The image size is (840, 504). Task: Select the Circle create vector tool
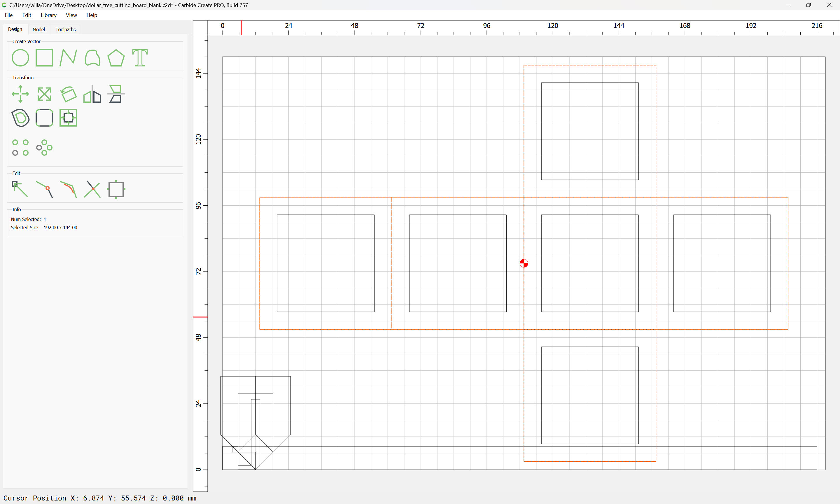coord(20,58)
